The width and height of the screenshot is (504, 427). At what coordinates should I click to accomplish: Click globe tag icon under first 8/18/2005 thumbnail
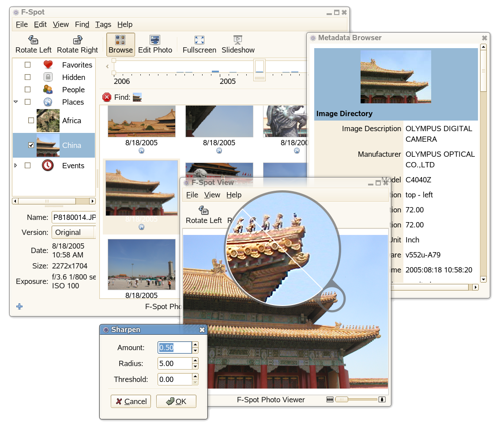point(141,151)
